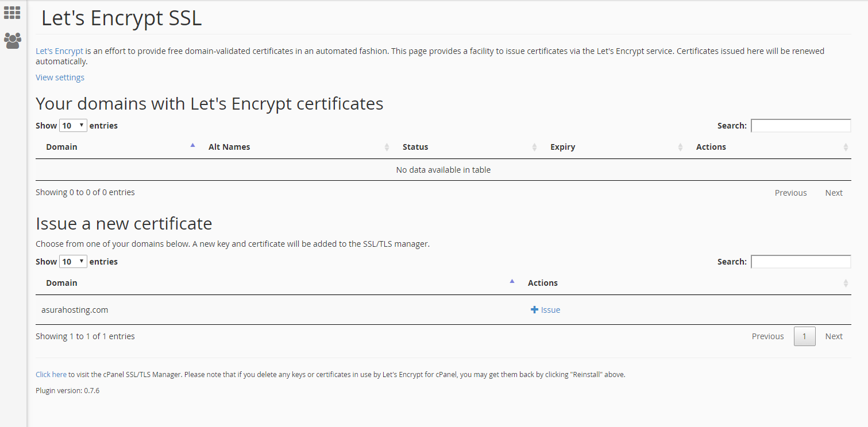
Task: Click the 'Issue a new certificate' heading
Action: (x=124, y=223)
